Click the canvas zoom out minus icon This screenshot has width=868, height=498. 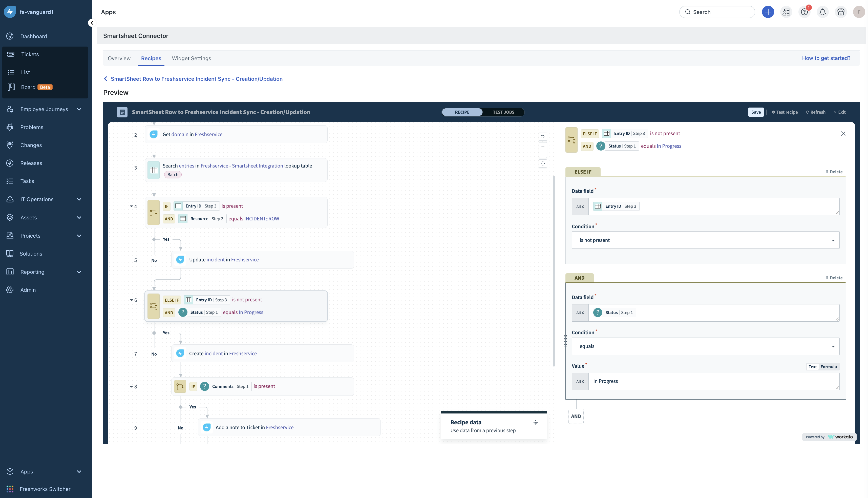(543, 154)
